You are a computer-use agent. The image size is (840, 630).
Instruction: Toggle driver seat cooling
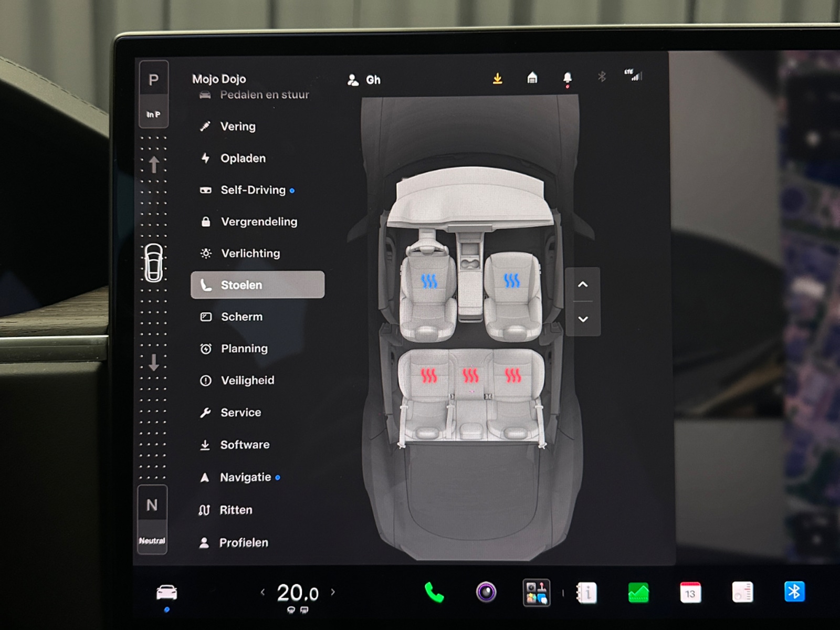(x=429, y=281)
